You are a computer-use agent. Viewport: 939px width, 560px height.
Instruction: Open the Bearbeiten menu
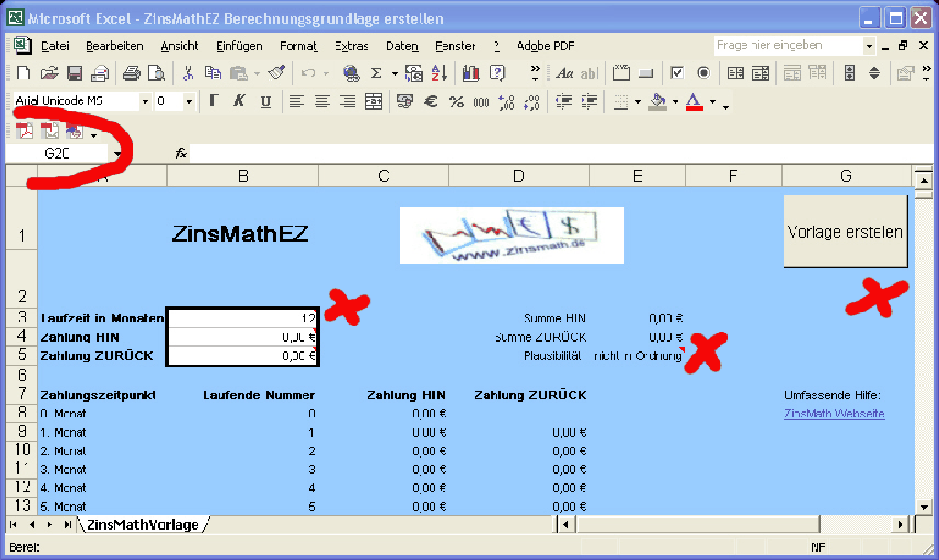114,46
